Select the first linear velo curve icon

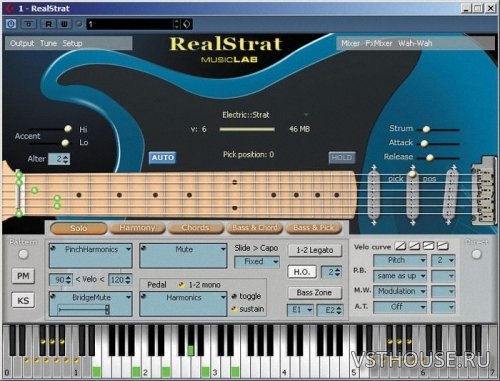(x=400, y=246)
